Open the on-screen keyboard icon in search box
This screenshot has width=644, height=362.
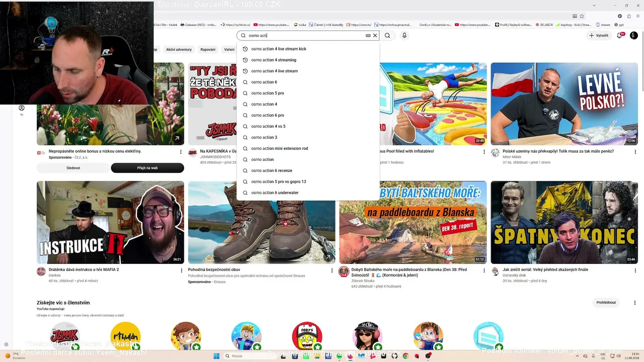368,36
